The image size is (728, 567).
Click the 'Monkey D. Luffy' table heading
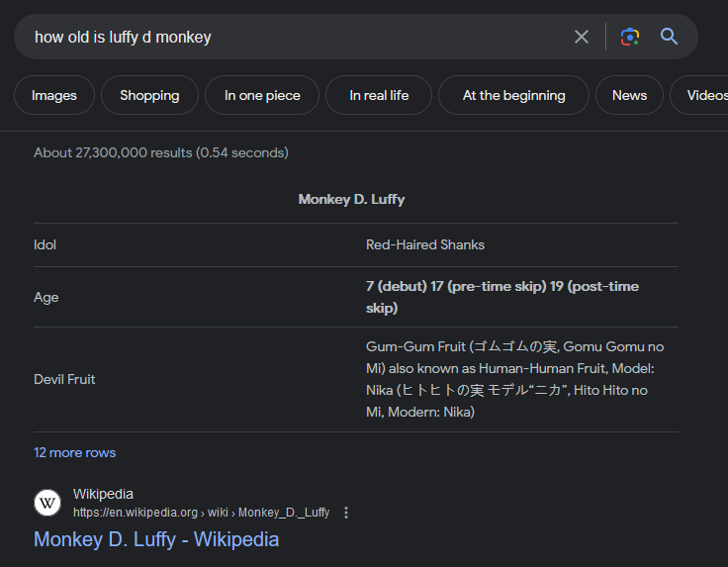[x=351, y=199]
